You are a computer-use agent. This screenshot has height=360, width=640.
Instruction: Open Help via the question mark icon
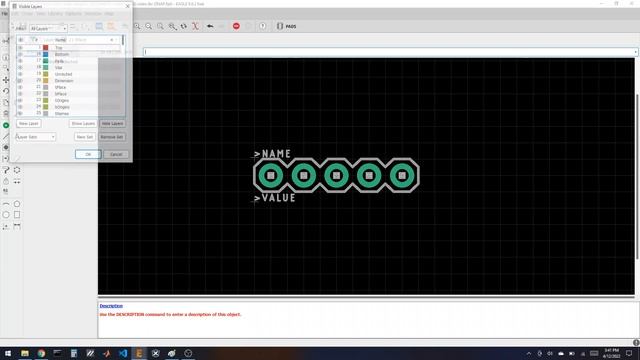(x=262, y=26)
